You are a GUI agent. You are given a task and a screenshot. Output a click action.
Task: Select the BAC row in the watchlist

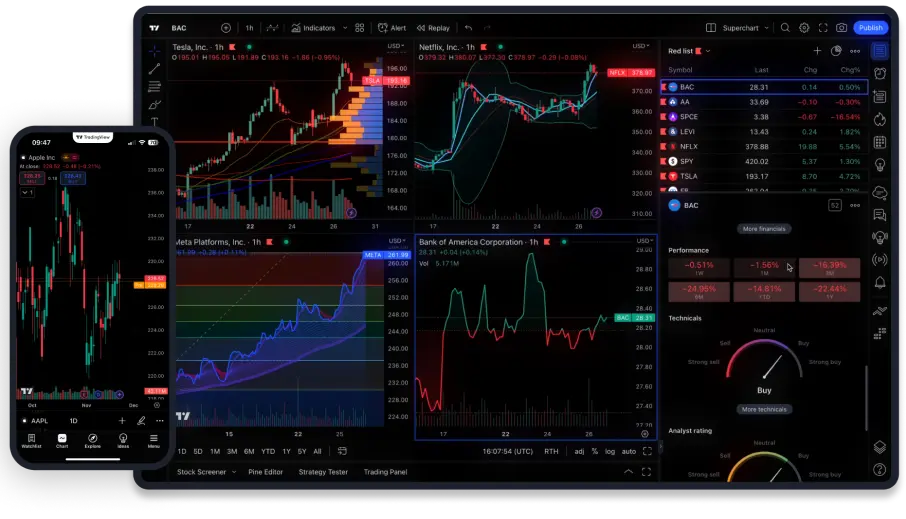(764, 87)
